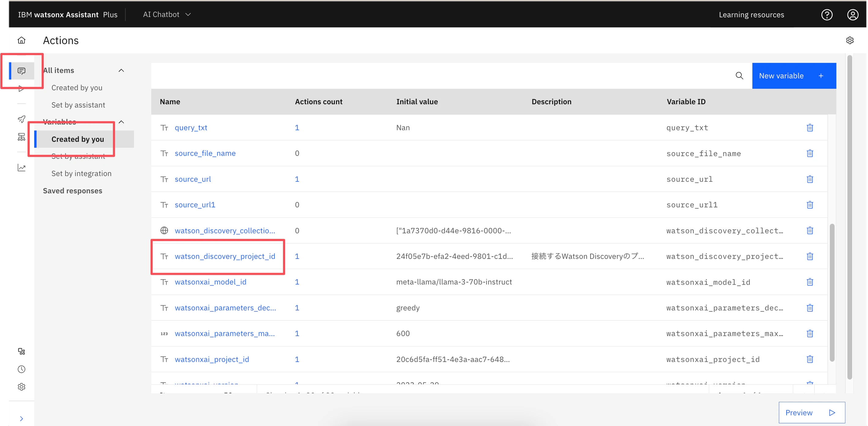Viewport: 868px width, 426px height.
Task: Delete the query_txt variable
Action: coord(810,128)
